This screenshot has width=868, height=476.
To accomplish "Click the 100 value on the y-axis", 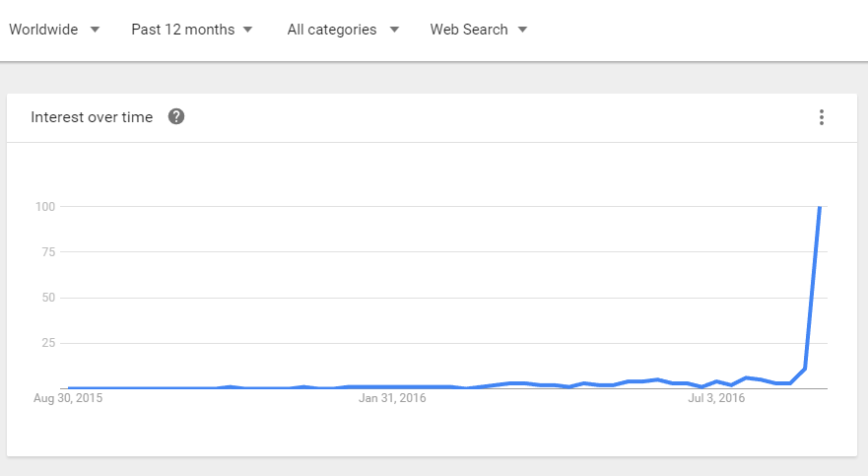I will click(x=45, y=207).
